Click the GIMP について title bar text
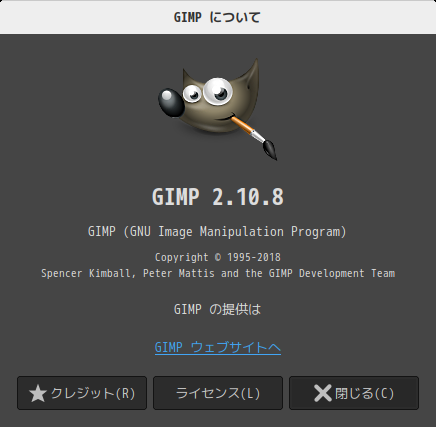Screen dimensions: 436x427 217,17
